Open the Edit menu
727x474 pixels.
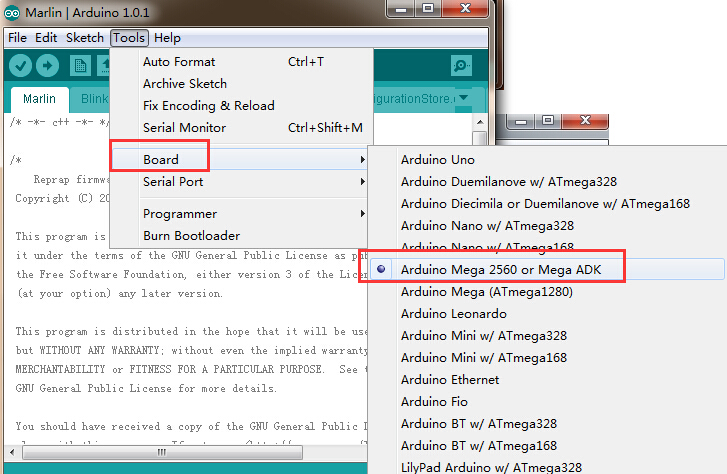[x=46, y=38]
